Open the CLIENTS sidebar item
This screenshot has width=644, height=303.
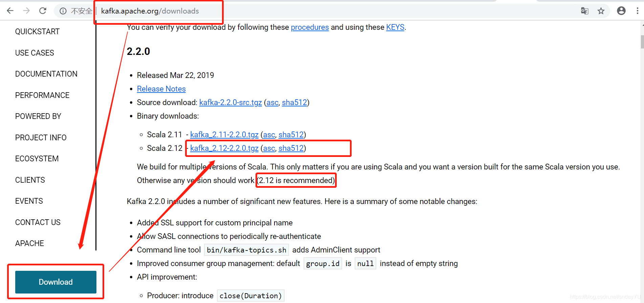pos(30,180)
